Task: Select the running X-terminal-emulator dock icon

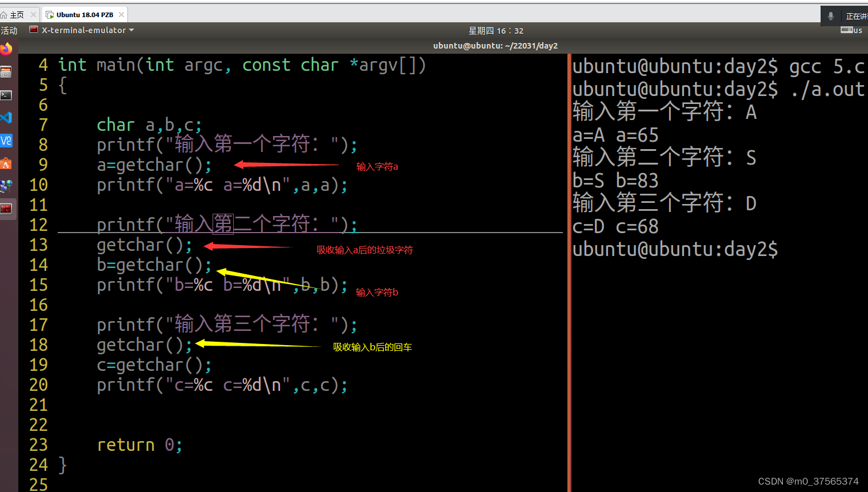Action: tap(6, 209)
